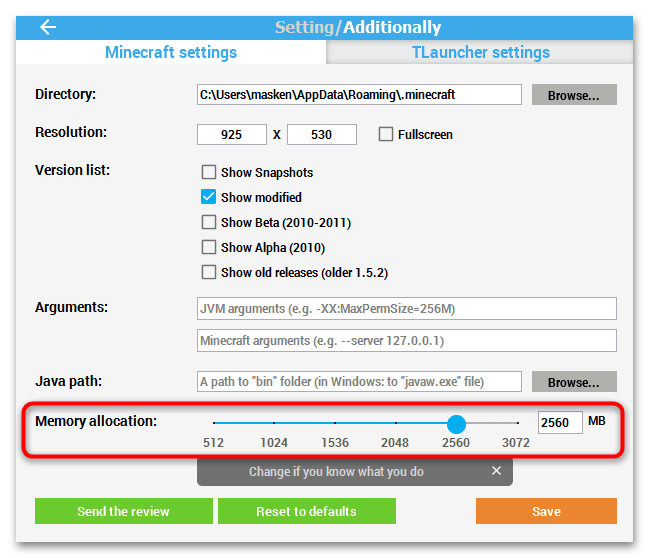The height and width of the screenshot is (558, 649).
Task: Switch to Minecraft settings tab
Action: tap(171, 52)
